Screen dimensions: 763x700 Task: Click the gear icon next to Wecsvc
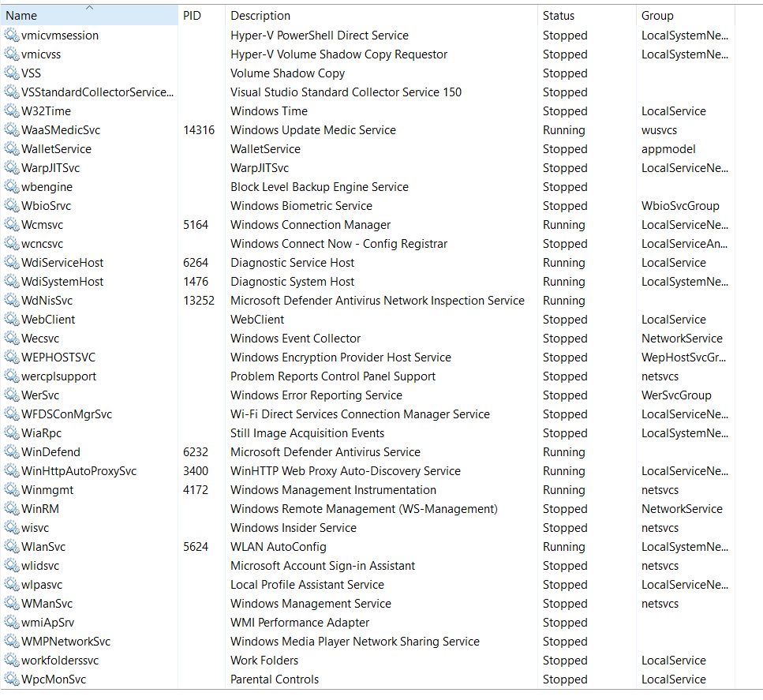click(12, 339)
